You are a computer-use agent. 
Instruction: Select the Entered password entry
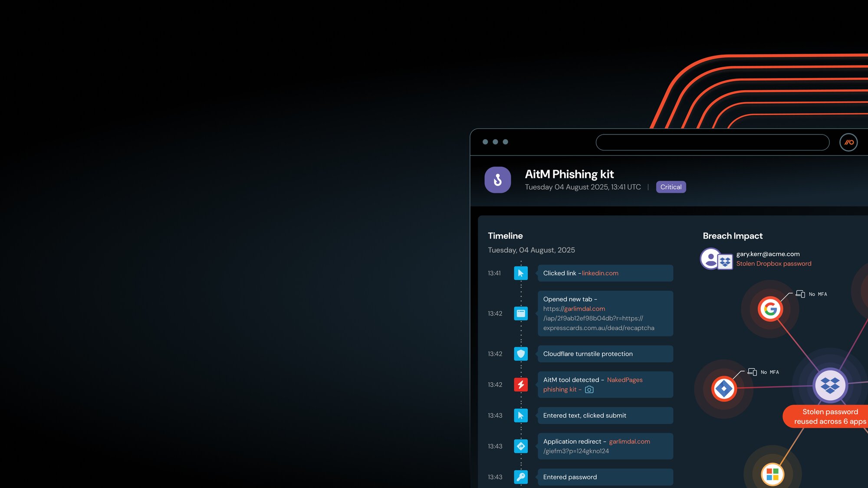605,477
